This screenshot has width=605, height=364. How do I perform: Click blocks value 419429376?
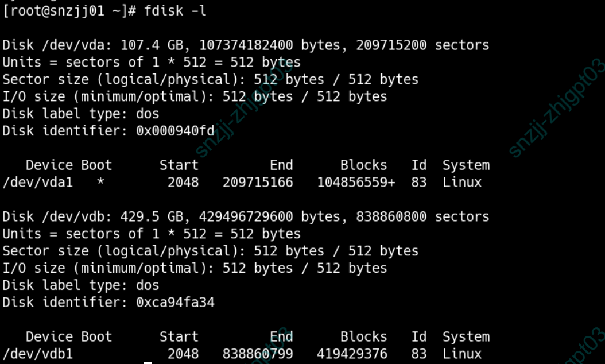click(352, 354)
